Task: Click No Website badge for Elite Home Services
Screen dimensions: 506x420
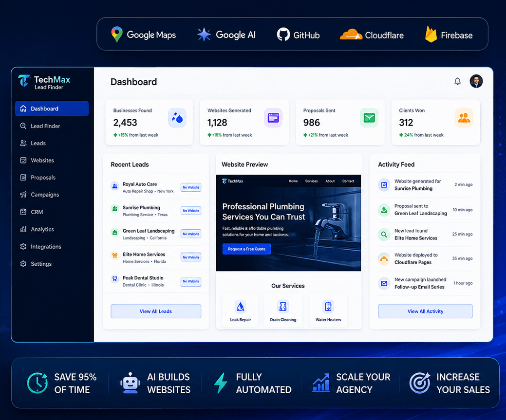Action: (x=191, y=257)
